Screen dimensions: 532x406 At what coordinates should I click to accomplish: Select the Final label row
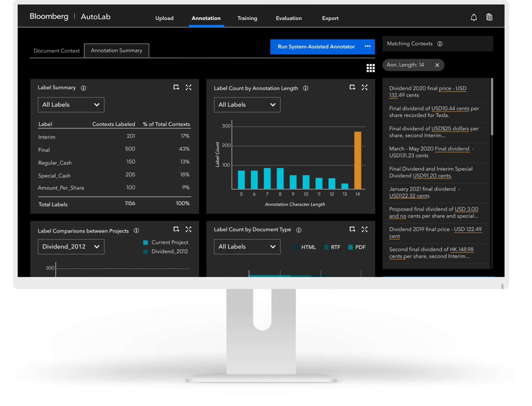coord(114,149)
